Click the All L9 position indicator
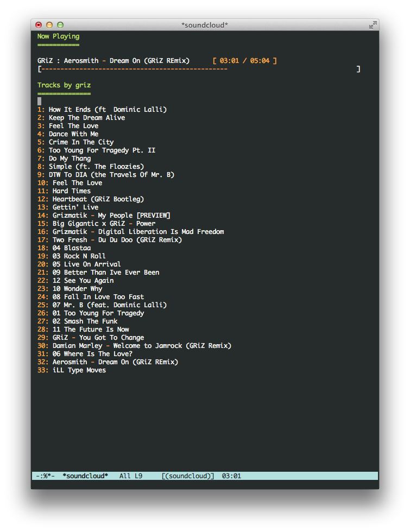 pyautogui.click(x=131, y=476)
